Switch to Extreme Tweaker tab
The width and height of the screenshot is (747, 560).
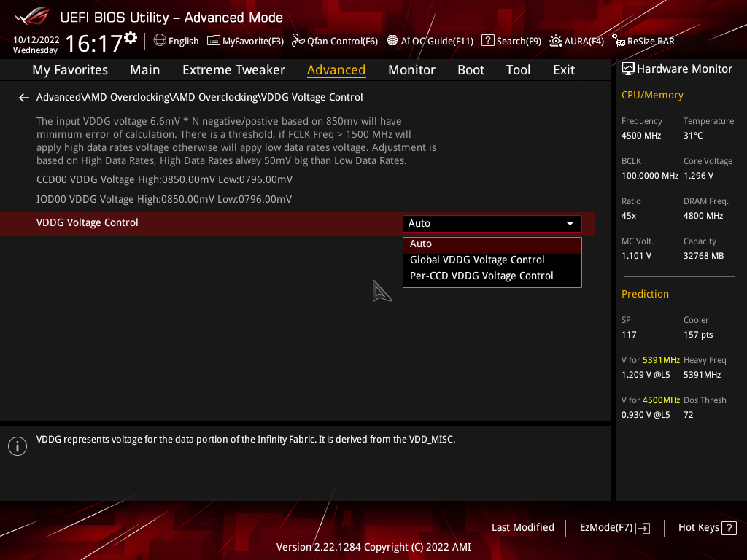coord(233,70)
